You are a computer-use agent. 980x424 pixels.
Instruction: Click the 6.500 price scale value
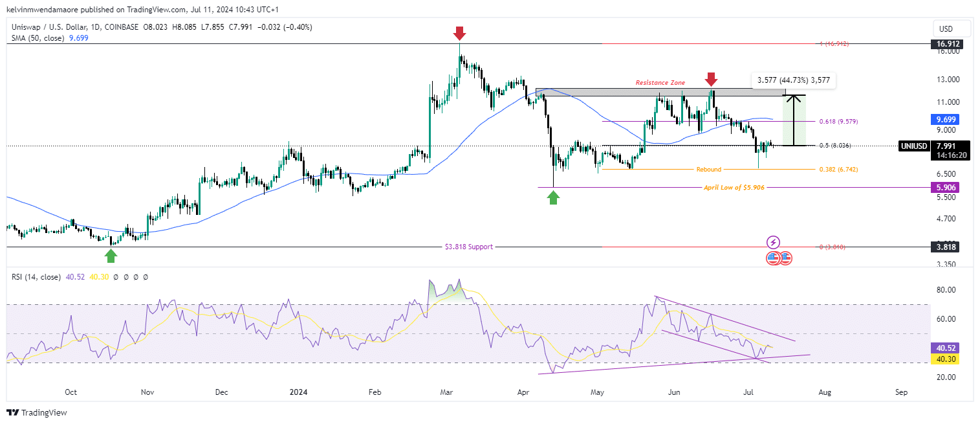[x=946, y=174]
